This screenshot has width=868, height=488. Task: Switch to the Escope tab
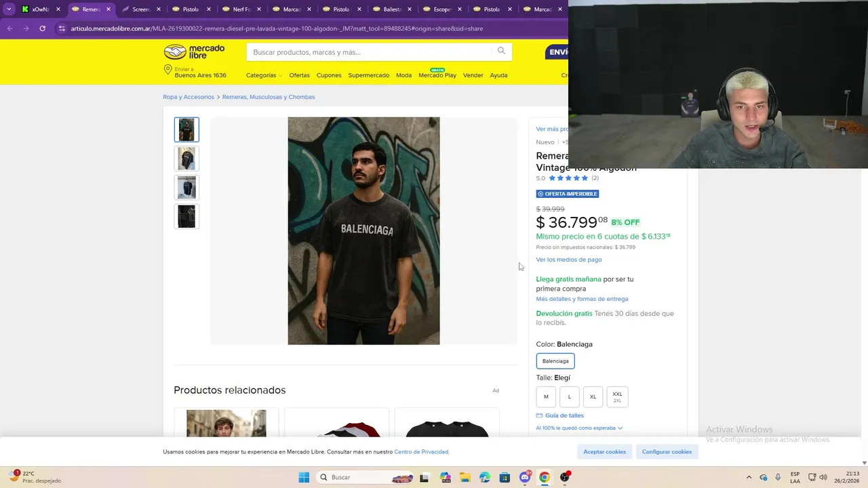[441, 9]
